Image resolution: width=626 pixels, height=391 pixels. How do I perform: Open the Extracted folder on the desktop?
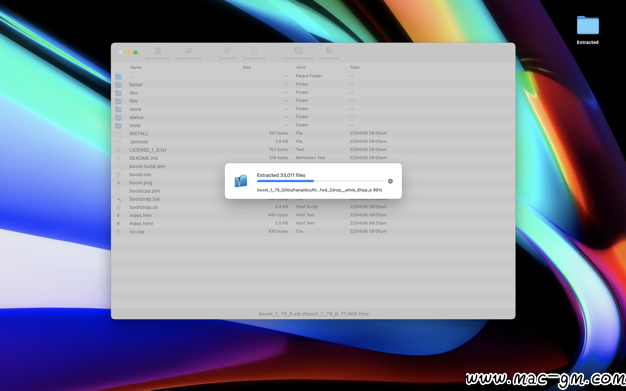pos(588,26)
